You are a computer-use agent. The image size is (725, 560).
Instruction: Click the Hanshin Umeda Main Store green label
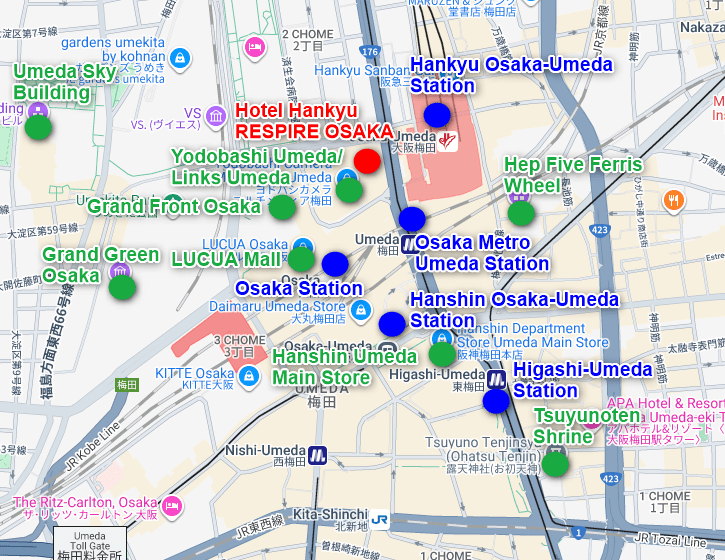[344, 367]
